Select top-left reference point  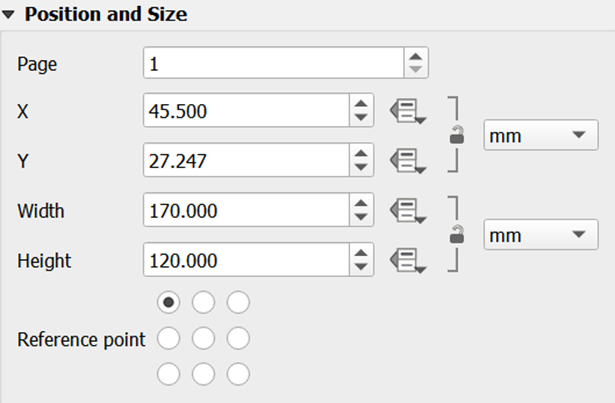(x=169, y=301)
